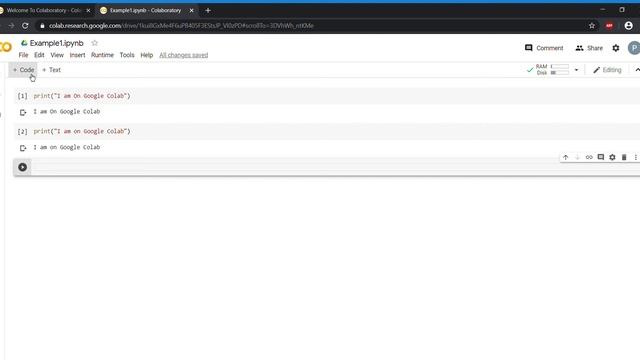Switch to Example1.ipynb browser tab
The width and height of the screenshot is (640, 360).
(145, 10)
